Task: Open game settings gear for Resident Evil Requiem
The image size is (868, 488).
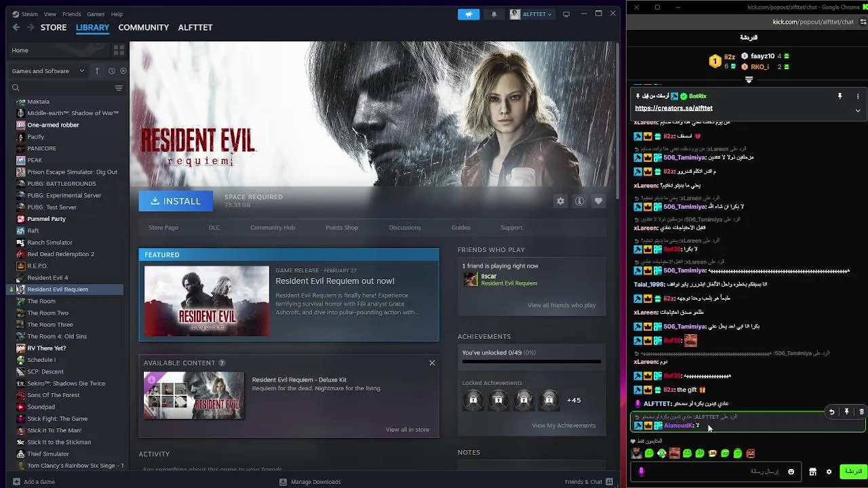Action: point(560,201)
